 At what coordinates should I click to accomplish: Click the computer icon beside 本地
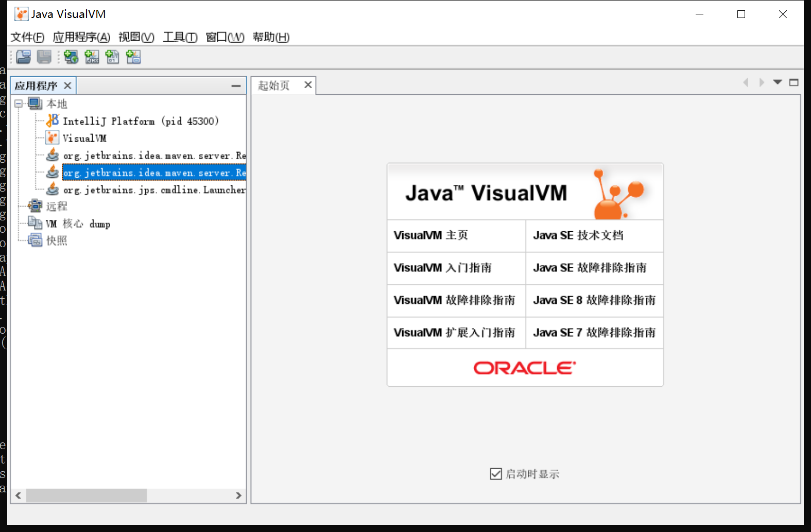(35, 104)
